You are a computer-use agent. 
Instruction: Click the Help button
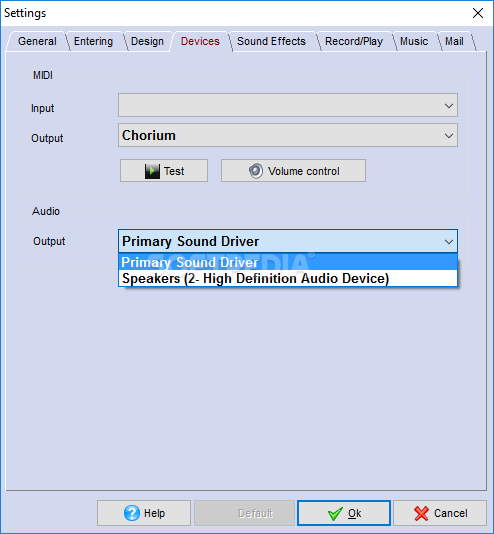(x=144, y=513)
